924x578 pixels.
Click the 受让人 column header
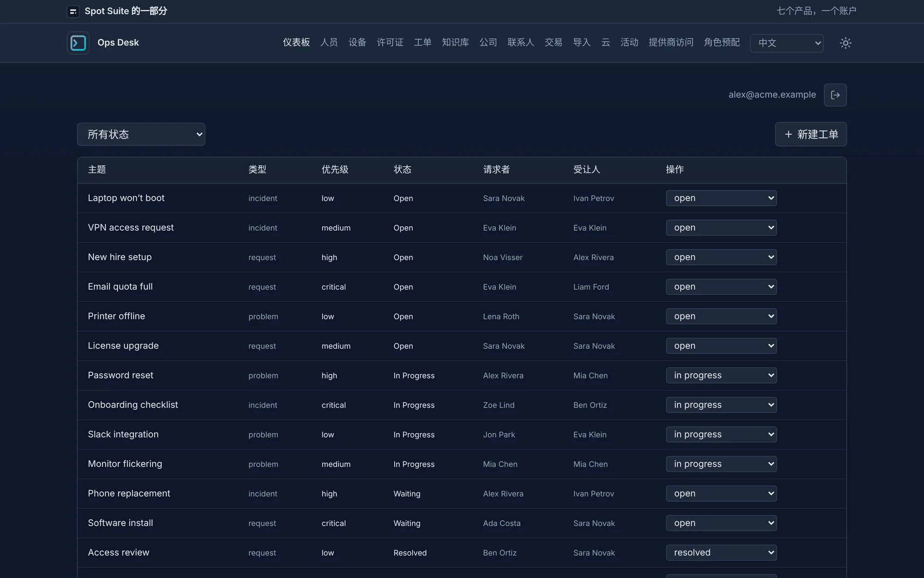click(x=587, y=170)
